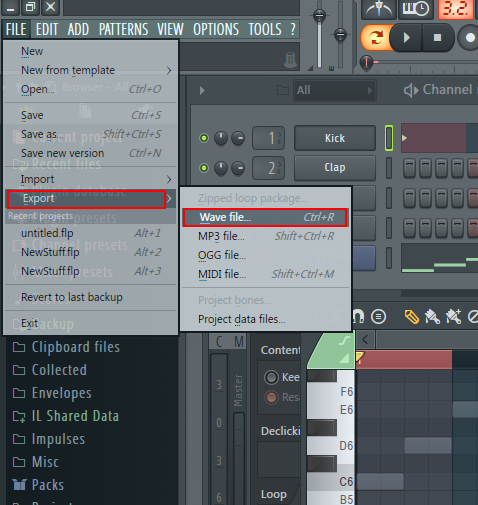
Task: Click the tempo knob below transport
Action: (x=367, y=62)
